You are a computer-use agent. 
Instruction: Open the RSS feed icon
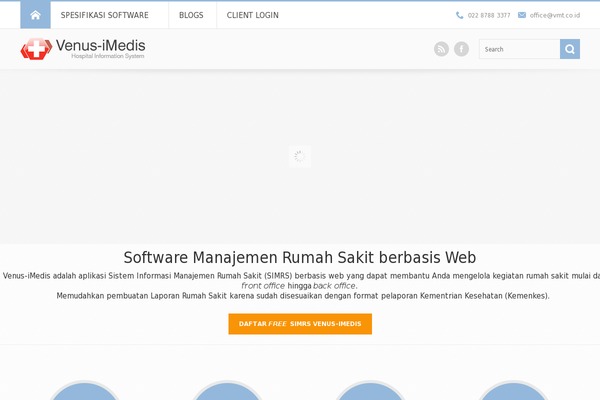441,49
